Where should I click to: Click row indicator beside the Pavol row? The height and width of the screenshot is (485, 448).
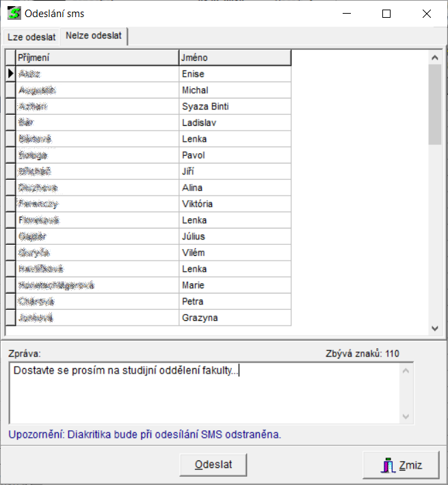(10, 155)
